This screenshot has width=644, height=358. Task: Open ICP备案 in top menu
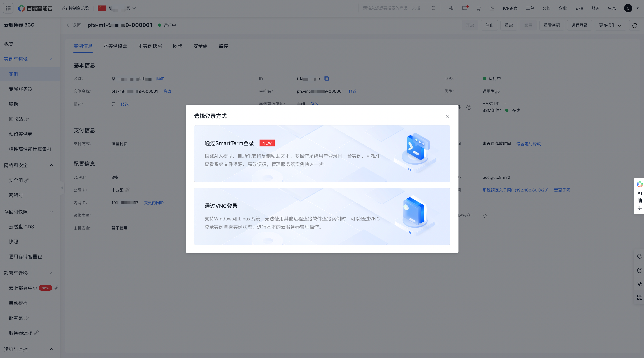pos(510,8)
